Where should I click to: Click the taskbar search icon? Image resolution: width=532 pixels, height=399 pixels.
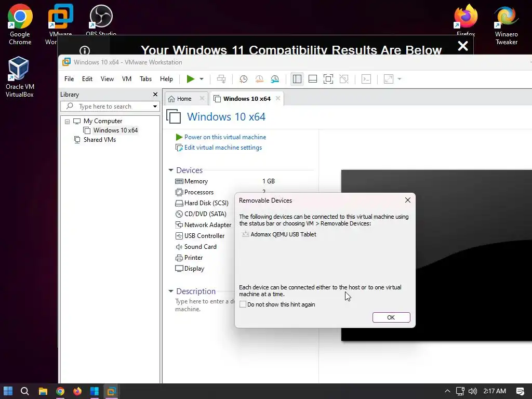25,391
